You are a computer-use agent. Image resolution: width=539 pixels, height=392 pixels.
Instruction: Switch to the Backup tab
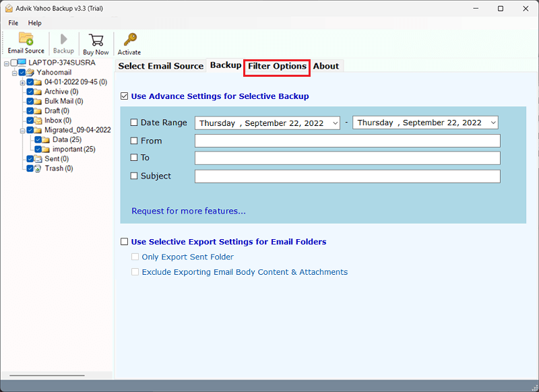[x=226, y=65]
